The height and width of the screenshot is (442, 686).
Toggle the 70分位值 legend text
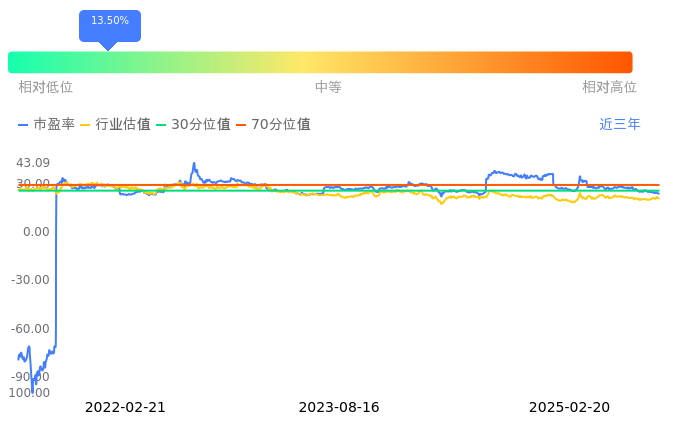(281, 125)
